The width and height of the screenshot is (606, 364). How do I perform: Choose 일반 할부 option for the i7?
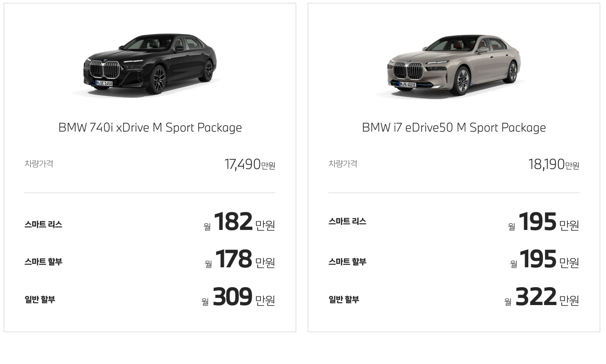tap(344, 299)
